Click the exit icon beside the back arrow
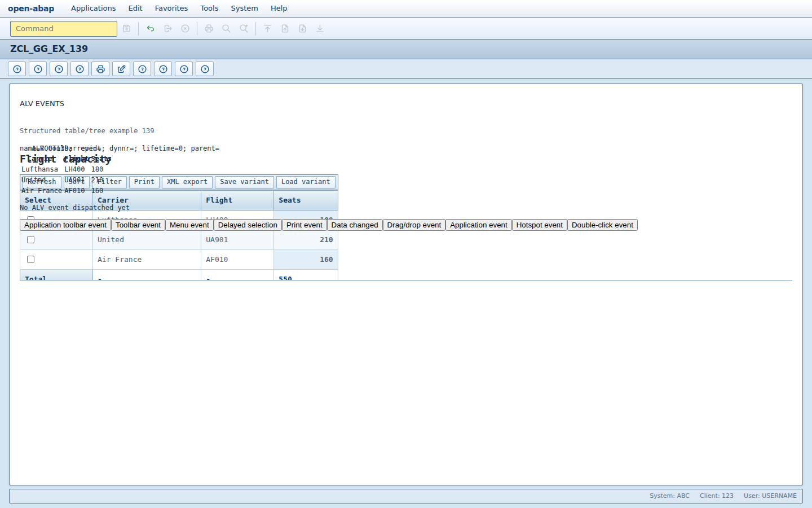Image resolution: width=812 pixels, height=508 pixels. (x=168, y=29)
